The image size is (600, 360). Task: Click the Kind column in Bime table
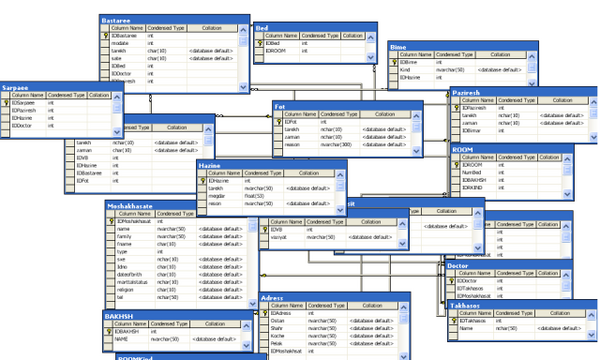[405, 70]
